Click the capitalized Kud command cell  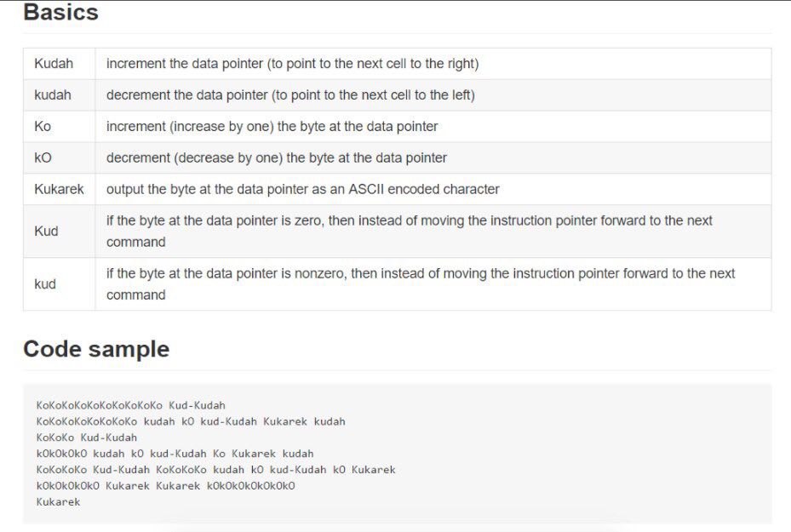click(59, 231)
